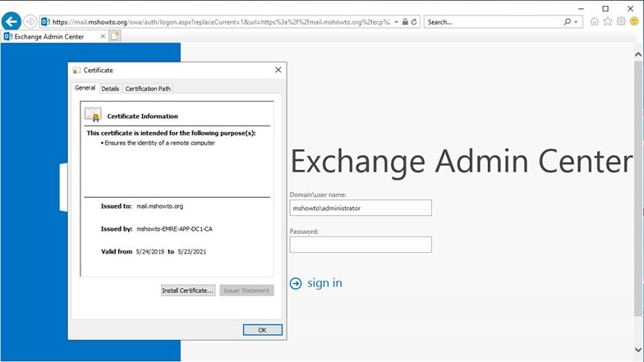Screen dimensions: 644x362
Task: Open the search provider dropdown arrow
Action: [x=576, y=21]
